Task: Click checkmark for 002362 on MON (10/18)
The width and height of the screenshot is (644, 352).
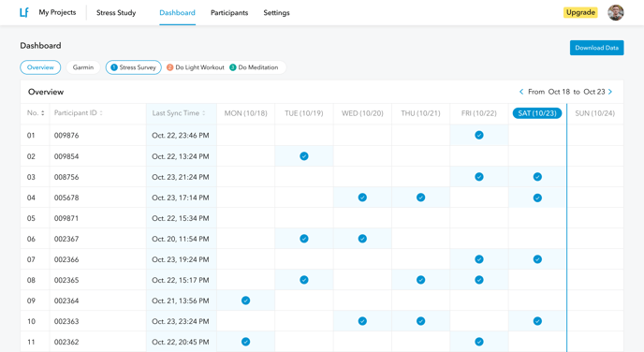Action: click(245, 342)
